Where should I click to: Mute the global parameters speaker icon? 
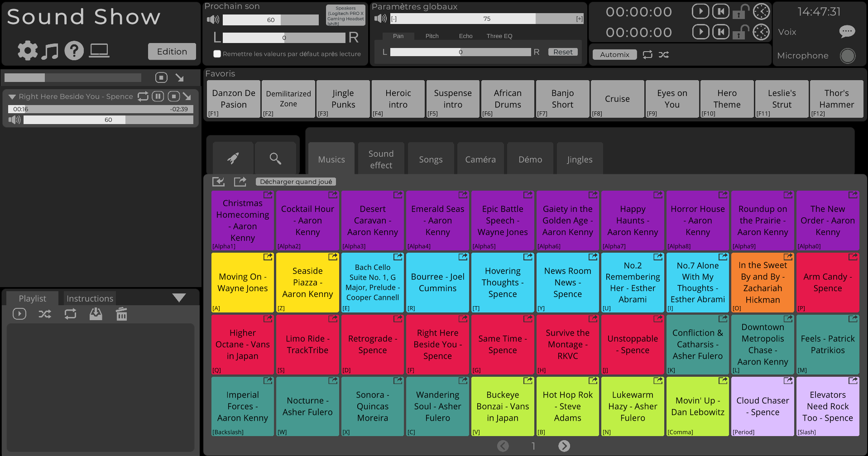coord(380,19)
